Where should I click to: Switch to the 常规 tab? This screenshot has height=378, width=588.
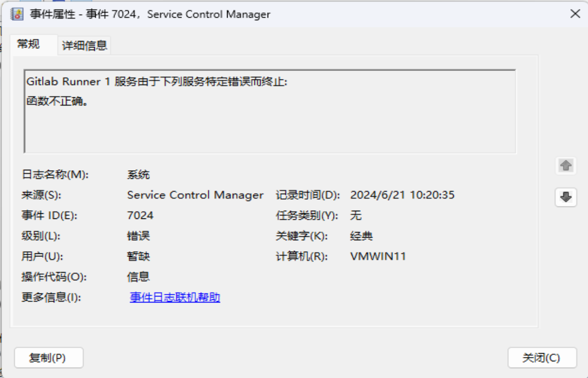(x=28, y=44)
